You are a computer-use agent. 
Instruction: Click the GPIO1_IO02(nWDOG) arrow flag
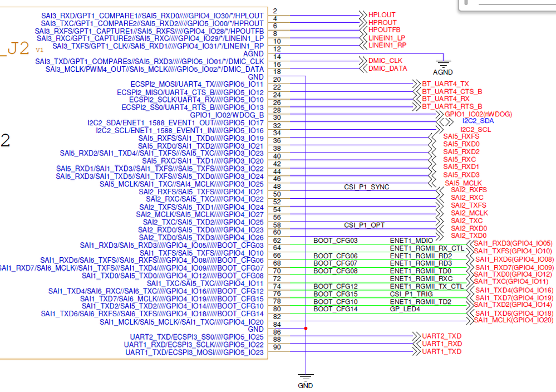point(439,112)
